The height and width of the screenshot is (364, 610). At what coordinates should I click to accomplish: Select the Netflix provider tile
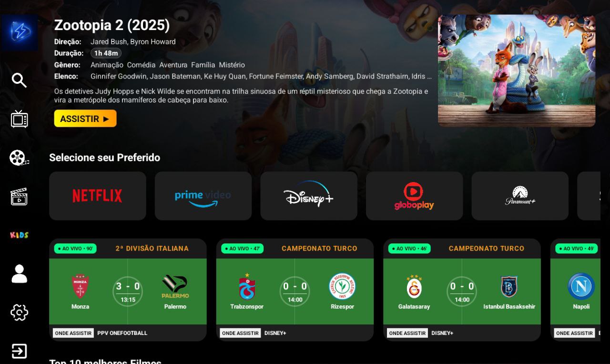point(98,196)
